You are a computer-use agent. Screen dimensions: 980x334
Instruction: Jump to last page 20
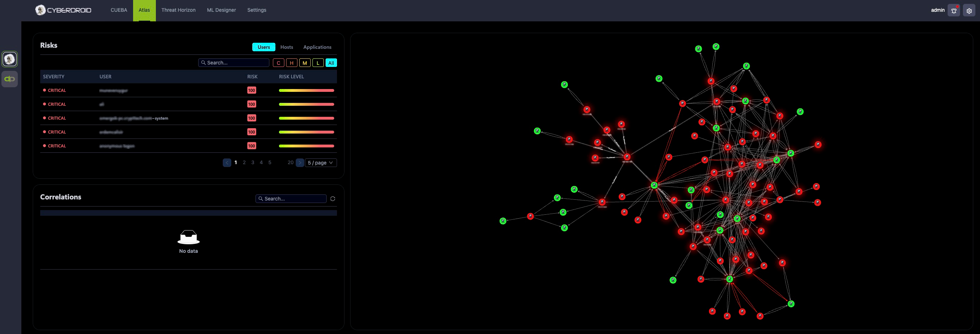(290, 163)
